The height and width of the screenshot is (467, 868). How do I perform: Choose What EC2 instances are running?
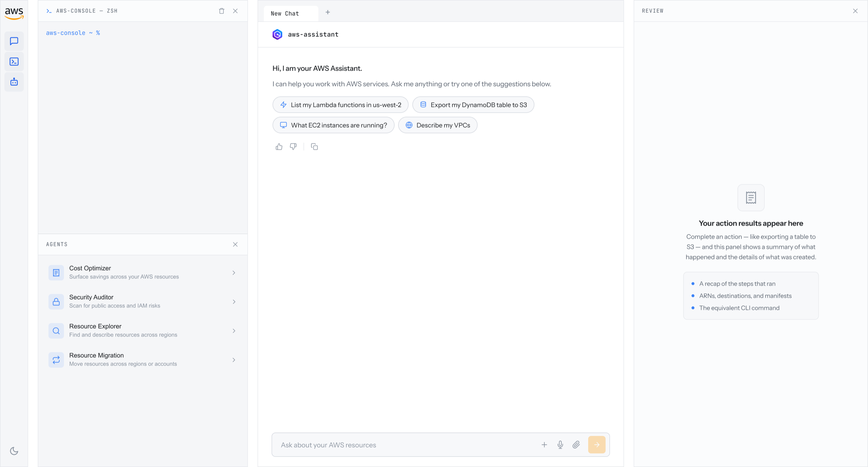pos(333,125)
